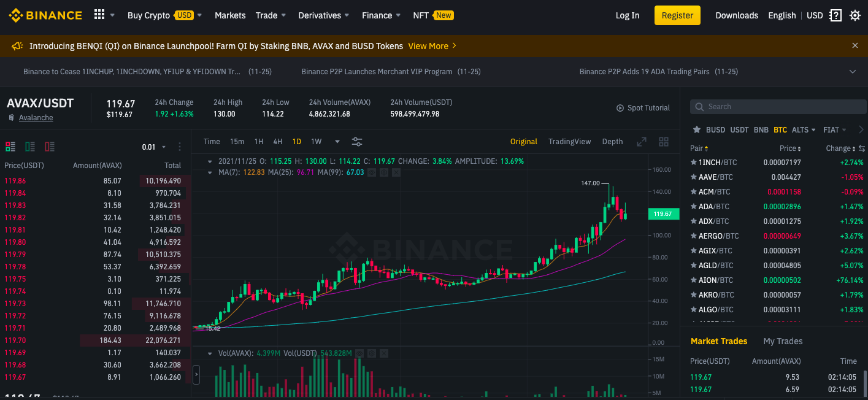
Task: Toggle MA indicator visibility eye
Action: [372, 172]
